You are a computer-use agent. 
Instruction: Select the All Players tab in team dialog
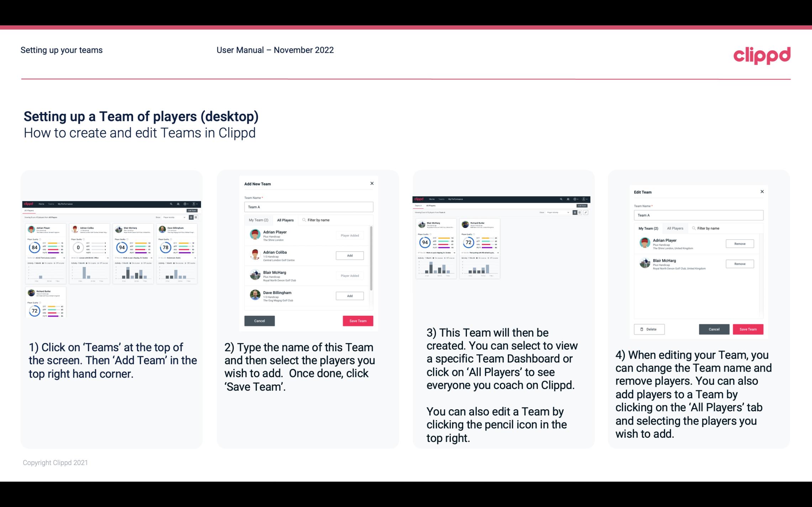coord(285,220)
